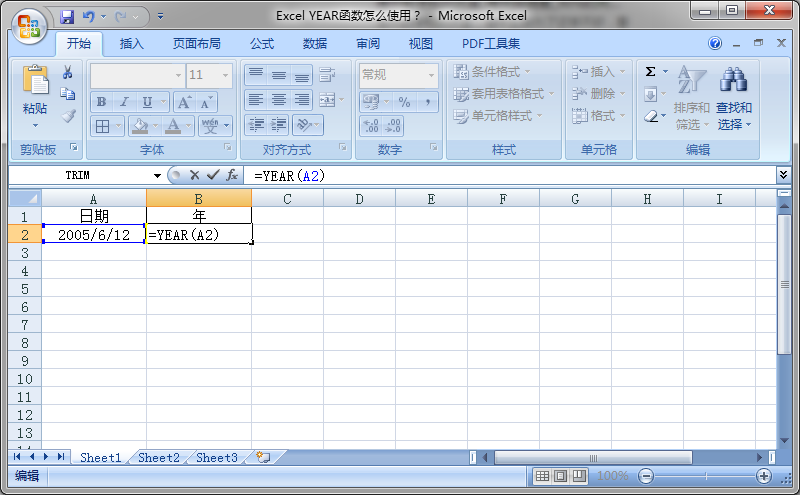Click cell A2 containing 2005/6/12
The width and height of the screenshot is (800, 495).
pos(94,235)
